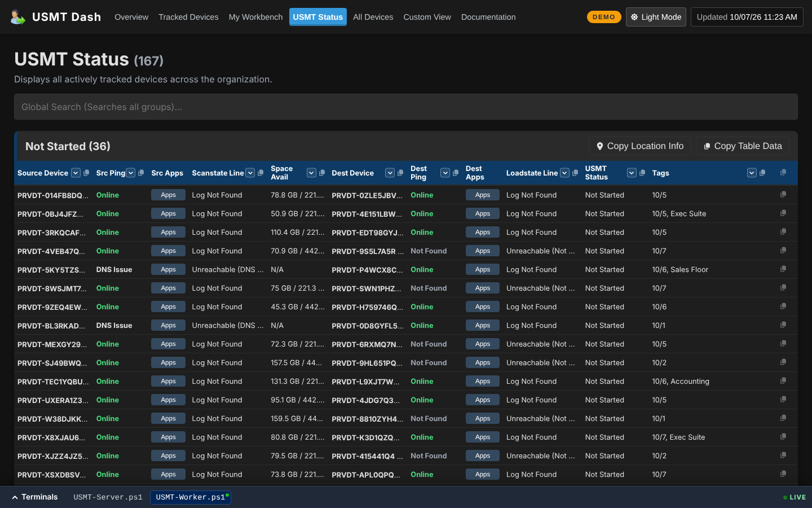Screen dimensions: 812x508
Task: Copy the Tags column data
Action: pos(762,173)
